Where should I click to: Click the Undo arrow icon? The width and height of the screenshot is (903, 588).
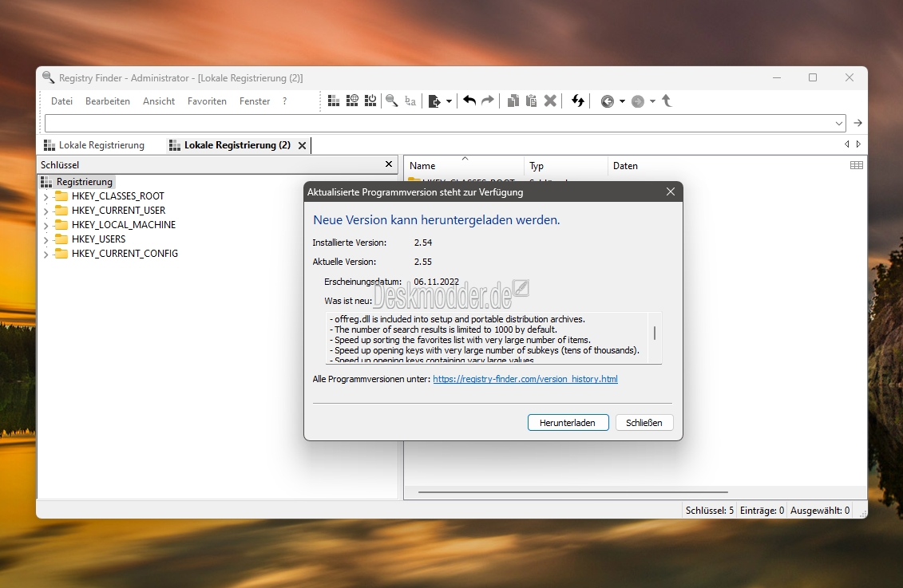(469, 101)
